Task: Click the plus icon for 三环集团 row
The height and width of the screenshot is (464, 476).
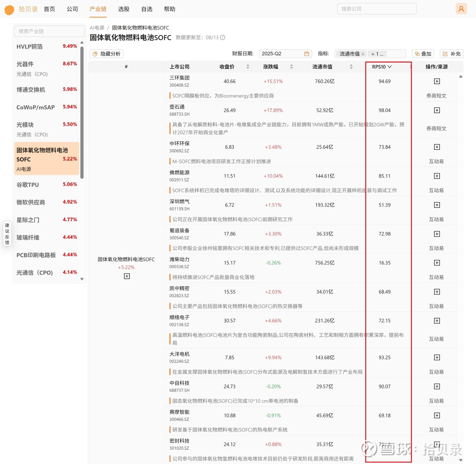Action: (437, 81)
